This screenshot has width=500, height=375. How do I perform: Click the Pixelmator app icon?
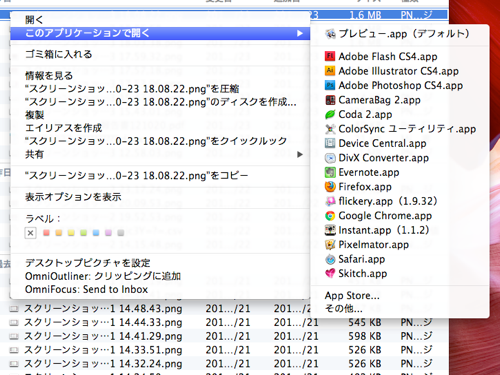(x=330, y=245)
